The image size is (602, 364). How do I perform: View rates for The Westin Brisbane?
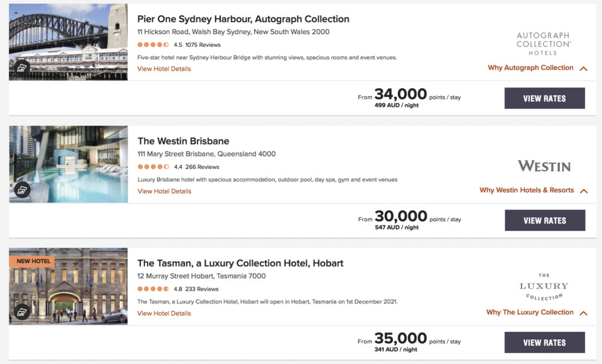point(544,220)
